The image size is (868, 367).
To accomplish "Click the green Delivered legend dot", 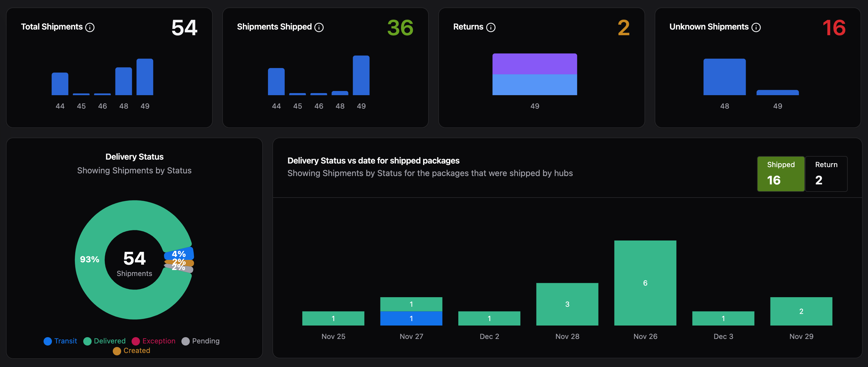I will pos(87,341).
